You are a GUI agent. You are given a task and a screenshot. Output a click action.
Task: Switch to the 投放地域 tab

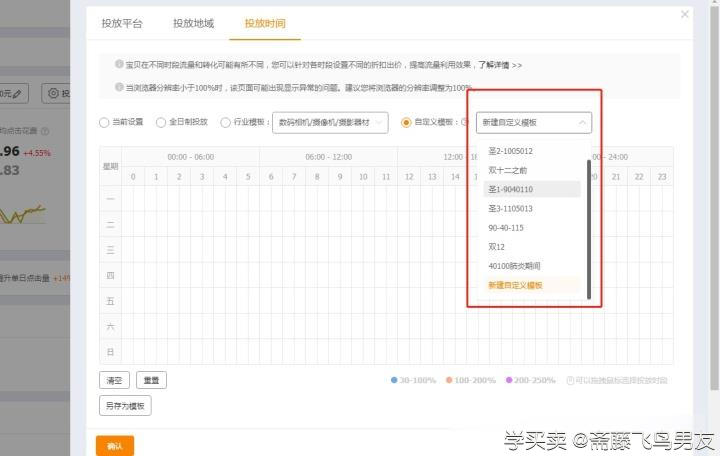point(193,23)
